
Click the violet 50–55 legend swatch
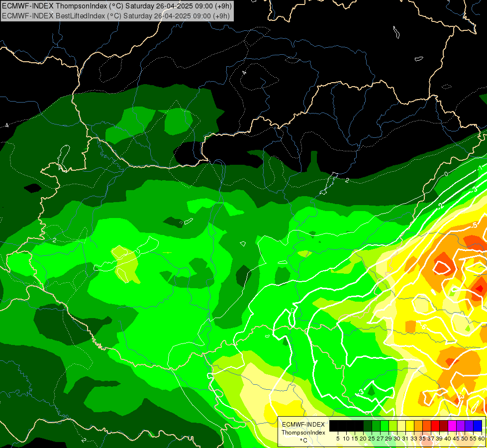coord(469,426)
